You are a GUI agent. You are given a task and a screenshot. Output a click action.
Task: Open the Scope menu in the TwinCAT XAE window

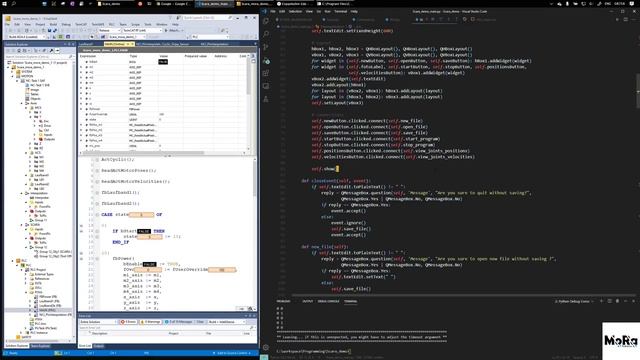(135, 24)
